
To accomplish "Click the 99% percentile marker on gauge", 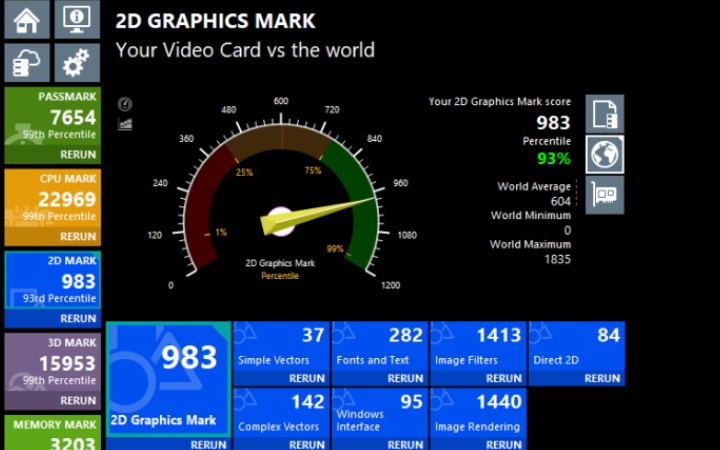I will click(335, 249).
